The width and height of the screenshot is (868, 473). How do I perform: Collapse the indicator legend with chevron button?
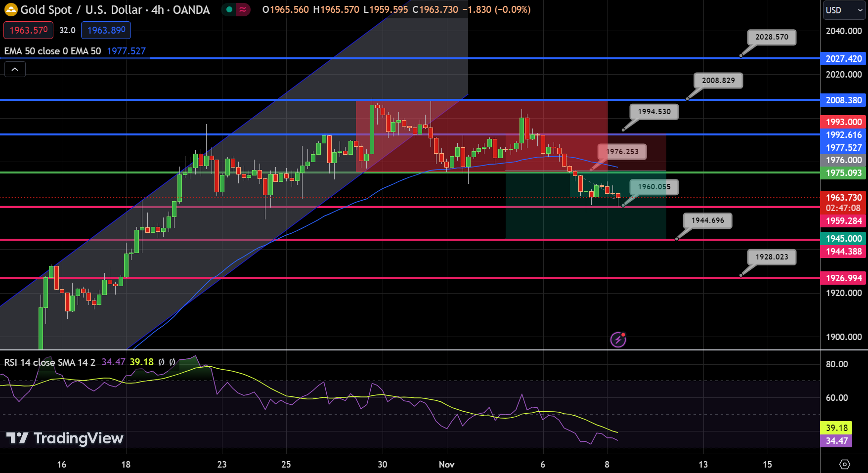(15, 70)
